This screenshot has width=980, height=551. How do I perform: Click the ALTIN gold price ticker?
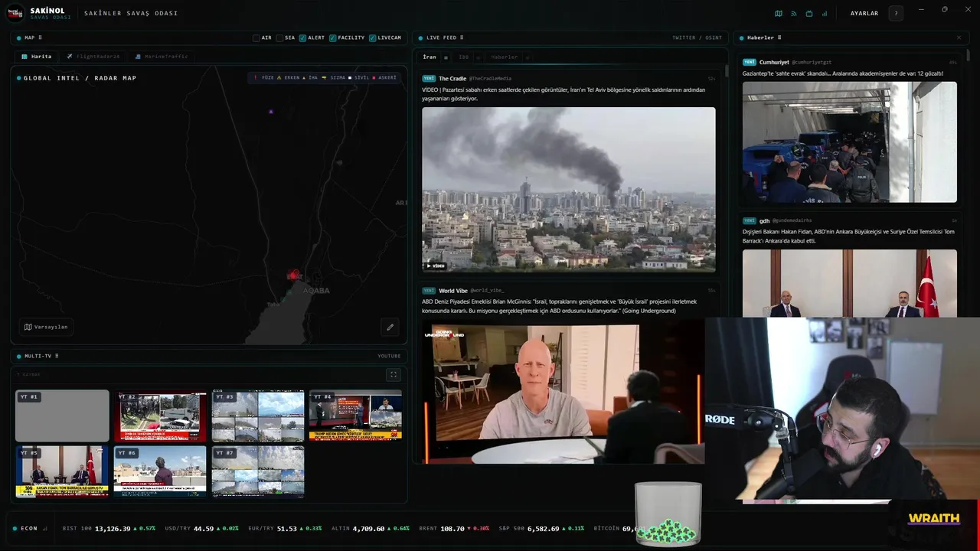tap(370, 528)
